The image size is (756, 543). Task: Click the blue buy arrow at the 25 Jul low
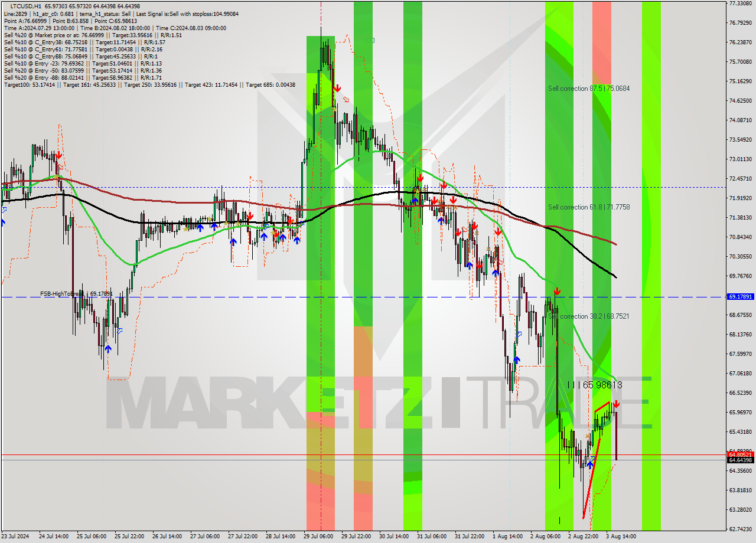point(107,349)
